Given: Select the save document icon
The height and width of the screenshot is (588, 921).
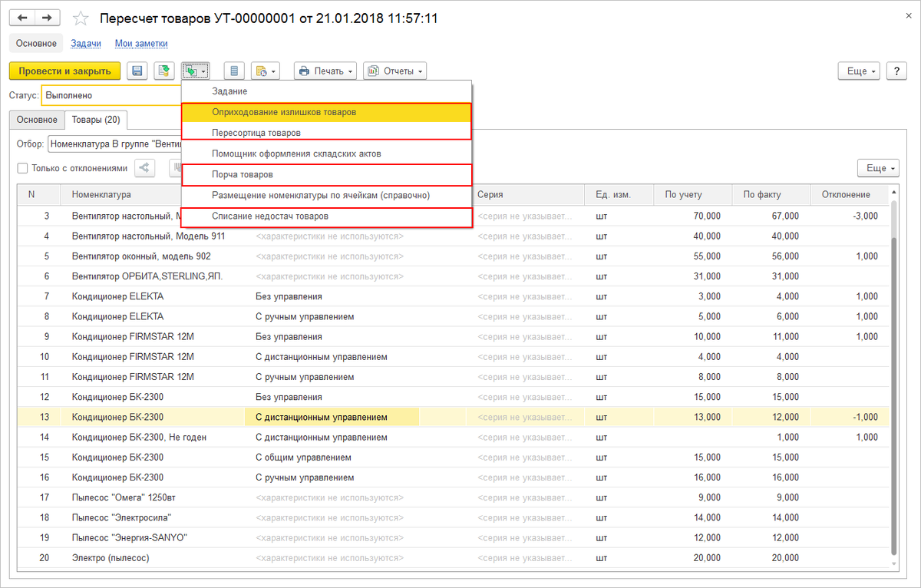Looking at the screenshot, I should coord(137,70).
